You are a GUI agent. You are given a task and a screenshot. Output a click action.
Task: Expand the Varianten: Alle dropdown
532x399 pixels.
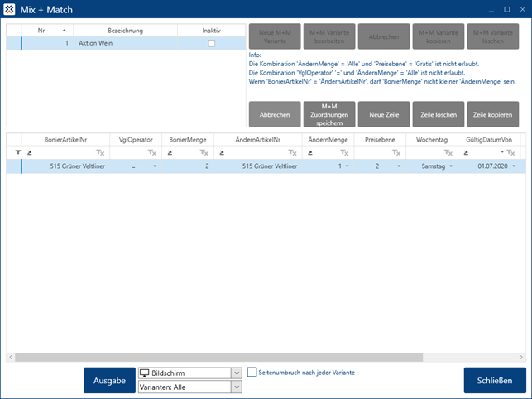click(237, 387)
